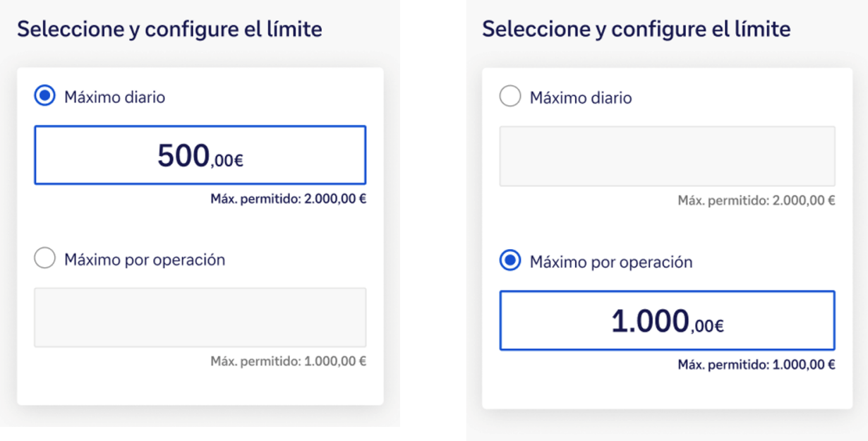Image resolution: width=868 pixels, height=441 pixels.
Task: Click the ",00€" decimals after the 1.000 amount
Action: pyautogui.click(x=707, y=327)
